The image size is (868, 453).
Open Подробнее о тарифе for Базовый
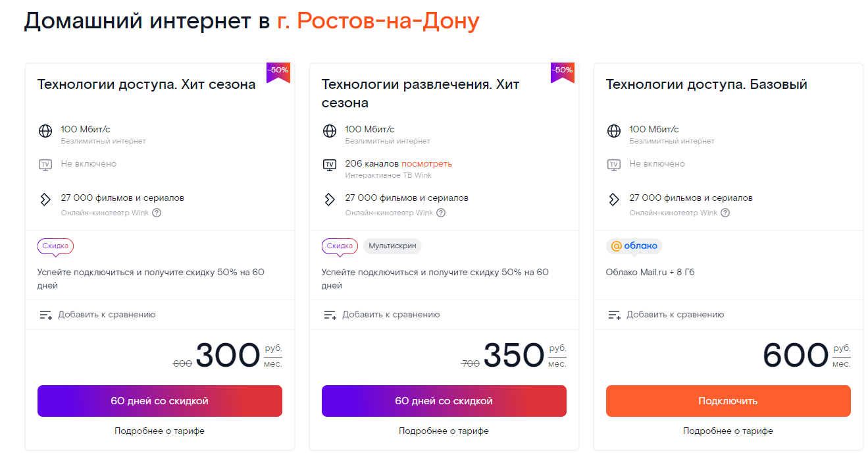(728, 431)
